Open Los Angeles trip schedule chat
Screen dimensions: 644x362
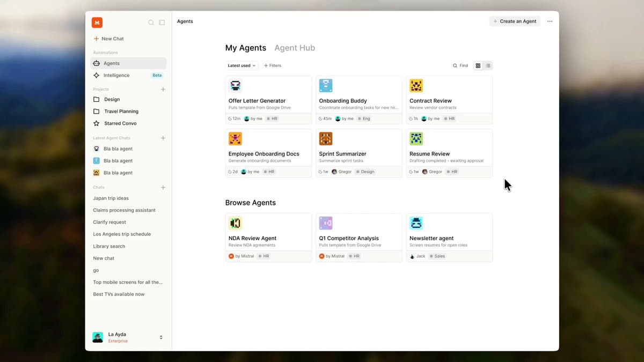[x=122, y=234]
